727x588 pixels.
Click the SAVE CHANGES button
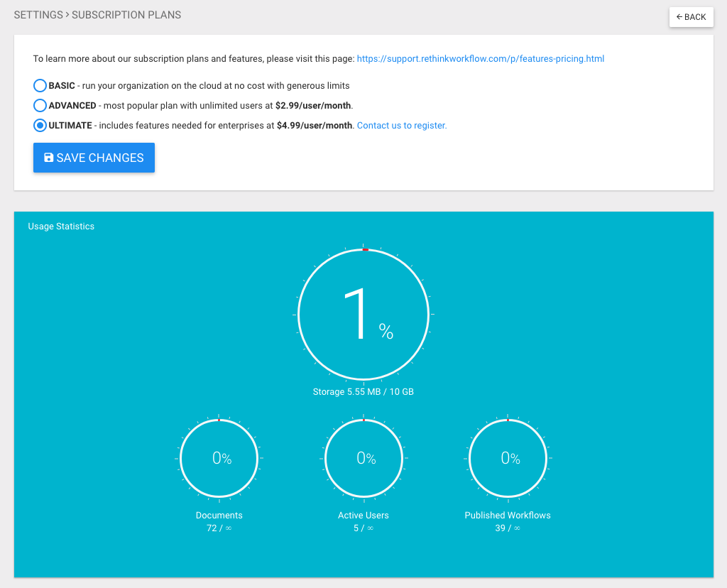(93, 157)
